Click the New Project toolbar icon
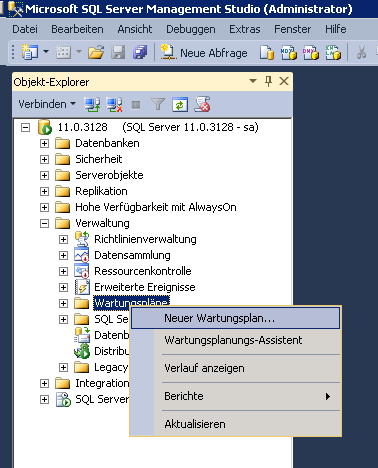 click(x=30, y=52)
